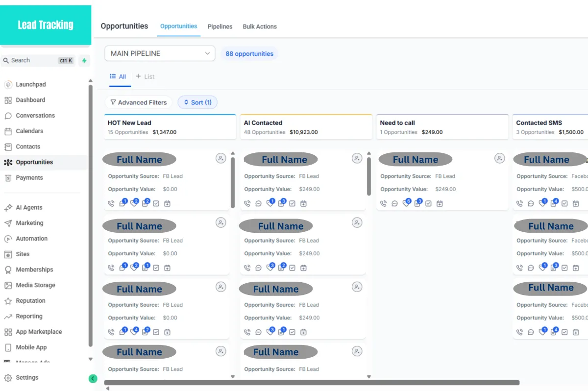Click chat message icon on Need to call card
Viewport: 588px width, 391px height.
395,203
